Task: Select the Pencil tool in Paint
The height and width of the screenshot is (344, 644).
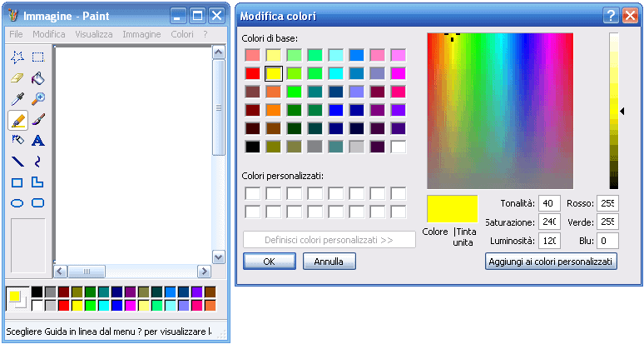Action: [17, 120]
